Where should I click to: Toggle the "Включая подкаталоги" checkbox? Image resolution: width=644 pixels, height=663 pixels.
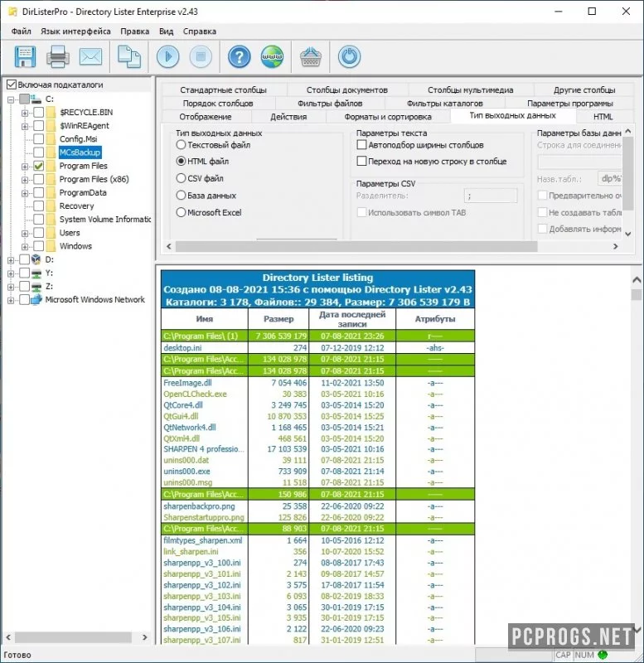[12, 85]
